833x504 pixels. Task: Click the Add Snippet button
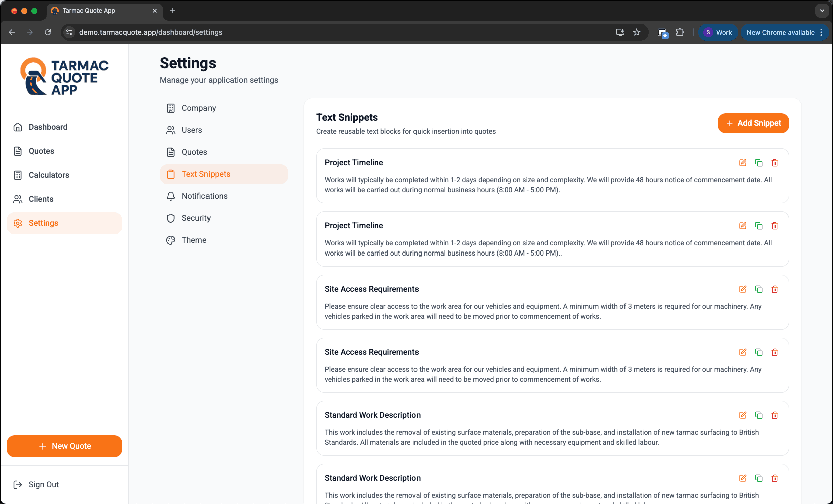(x=753, y=123)
